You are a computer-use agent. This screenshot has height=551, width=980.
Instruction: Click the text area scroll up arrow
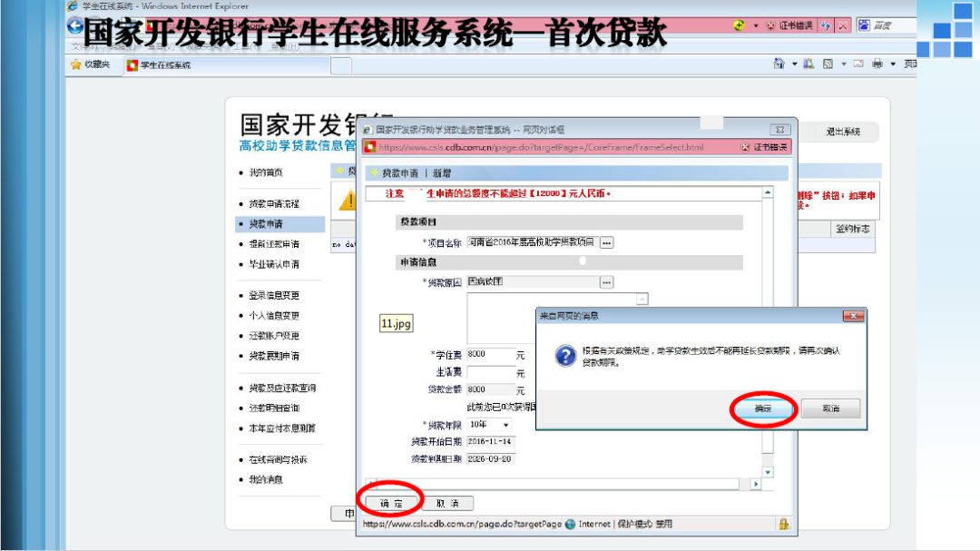(x=642, y=300)
